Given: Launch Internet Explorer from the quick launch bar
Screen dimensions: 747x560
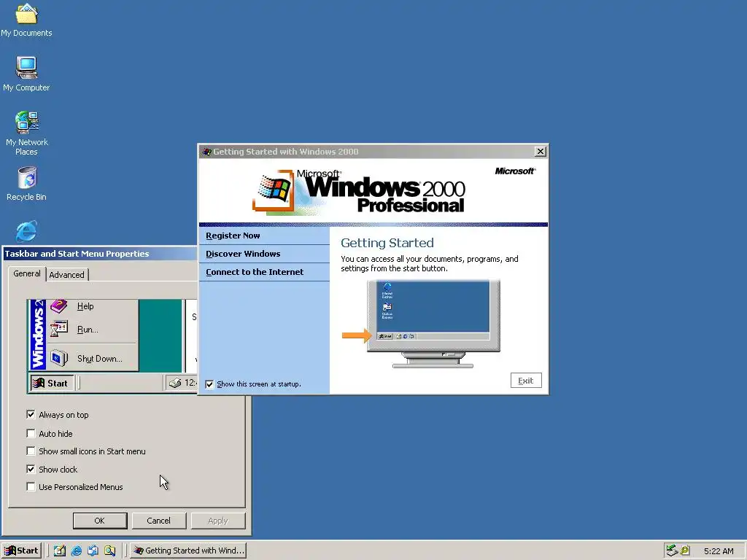Looking at the screenshot, I should [76, 551].
